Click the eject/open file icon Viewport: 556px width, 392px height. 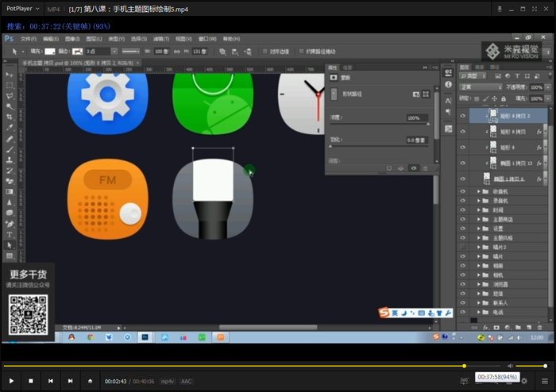pyautogui.click(x=90, y=381)
